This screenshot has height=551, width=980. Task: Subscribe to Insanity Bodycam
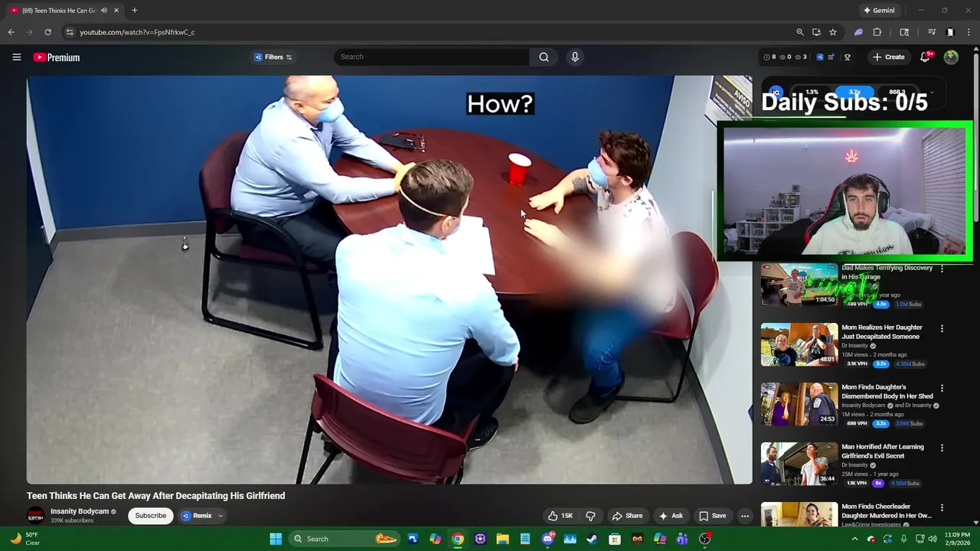click(151, 516)
